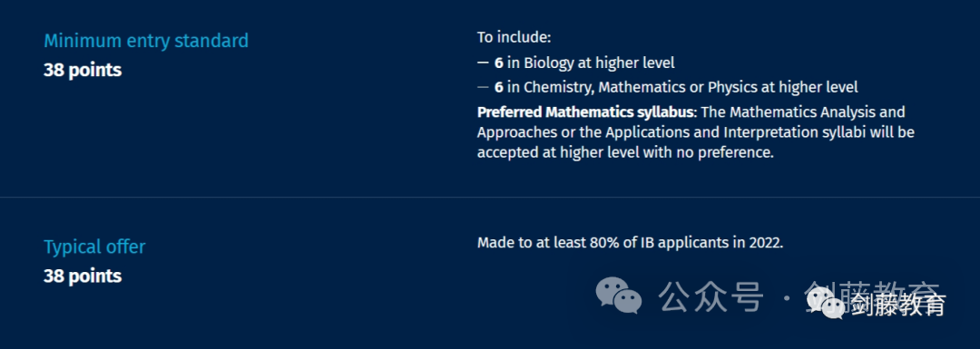980x349 pixels.
Task: Click the 公众号 watermark text
Action: point(711,296)
